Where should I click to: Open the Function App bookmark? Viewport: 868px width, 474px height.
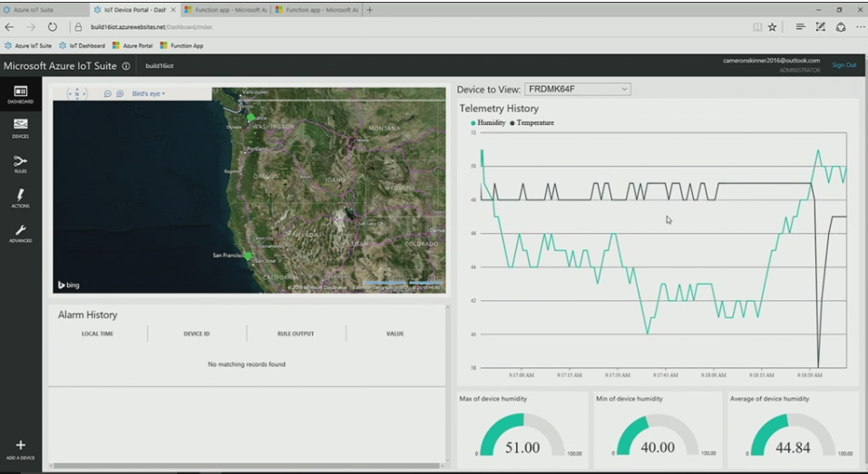click(x=181, y=45)
